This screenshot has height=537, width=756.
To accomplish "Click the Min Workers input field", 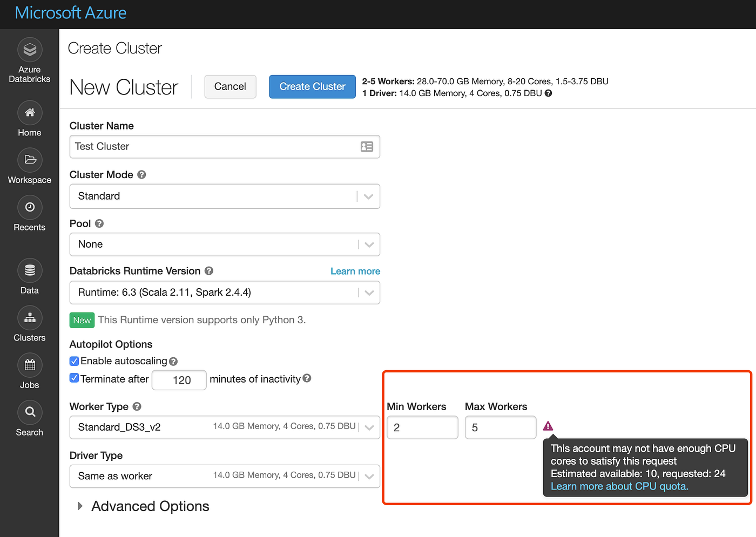I will click(422, 427).
